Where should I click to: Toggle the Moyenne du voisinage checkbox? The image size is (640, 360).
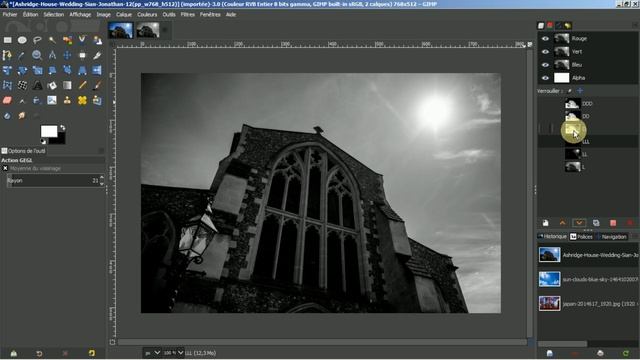pyautogui.click(x=5, y=168)
